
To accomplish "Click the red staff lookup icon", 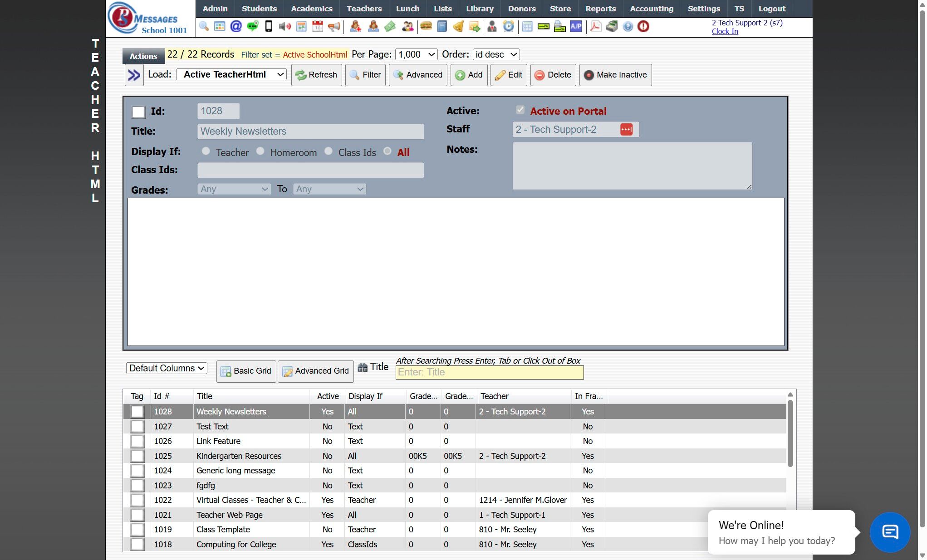I will tap(626, 130).
